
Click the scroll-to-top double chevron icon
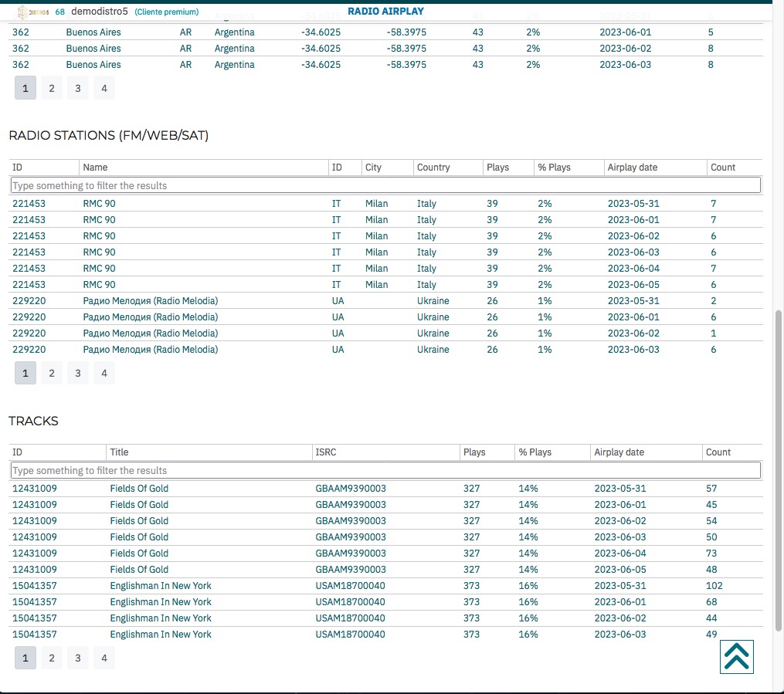[x=737, y=656]
